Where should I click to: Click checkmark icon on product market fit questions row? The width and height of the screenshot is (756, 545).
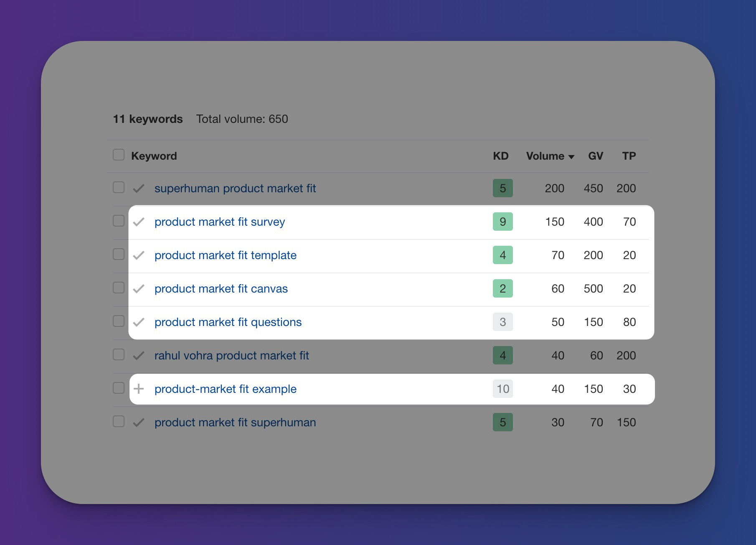(139, 322)
